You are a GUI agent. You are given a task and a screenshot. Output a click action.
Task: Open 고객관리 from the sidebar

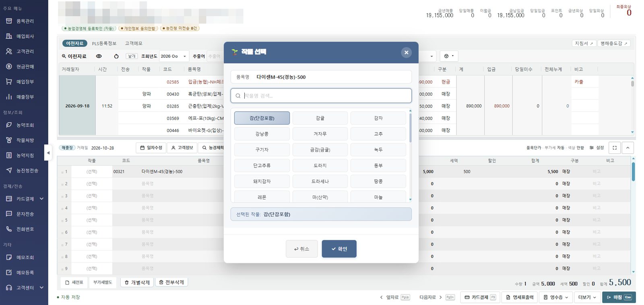coord(20,51)
